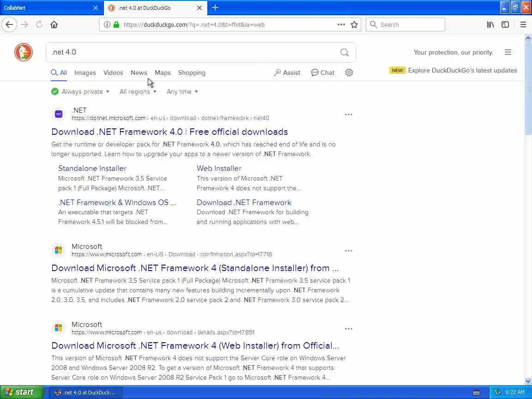Open Download .NET Framework 4.0 official downloads link
The width and height of the screenshot is (532, 399).
[169, 132]
